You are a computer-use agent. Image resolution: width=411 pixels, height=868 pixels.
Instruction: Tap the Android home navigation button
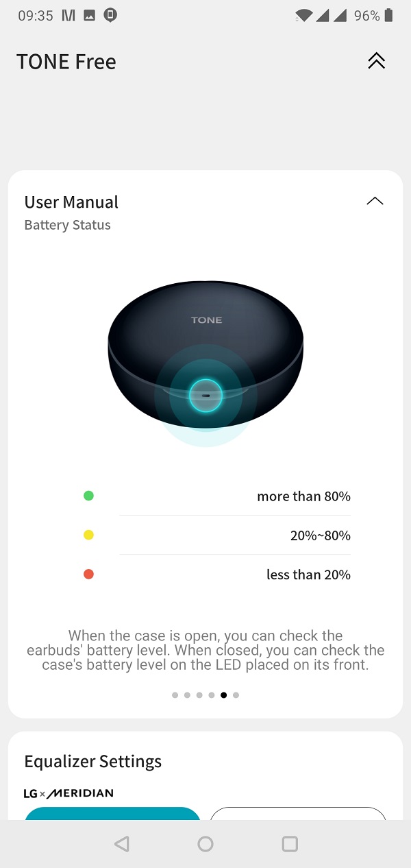(206, 844)
